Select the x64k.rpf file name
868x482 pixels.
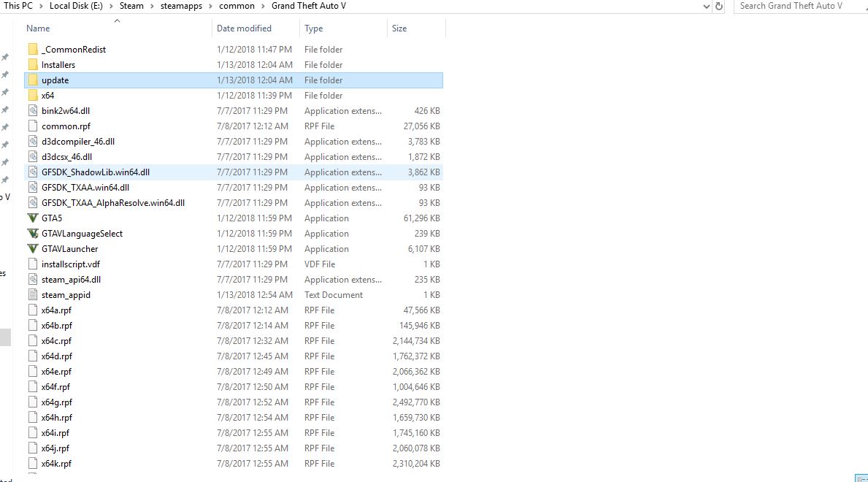point(56,464)
